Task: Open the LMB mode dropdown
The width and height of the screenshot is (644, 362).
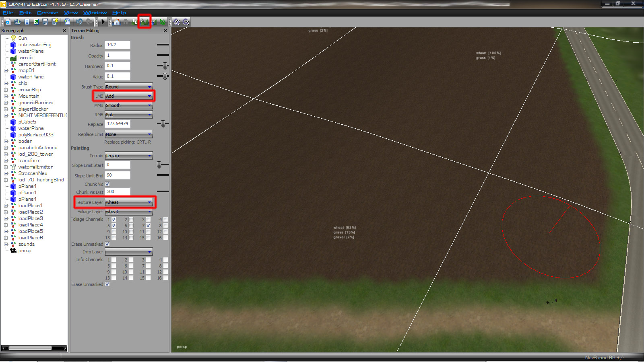Action: (128, 96)
